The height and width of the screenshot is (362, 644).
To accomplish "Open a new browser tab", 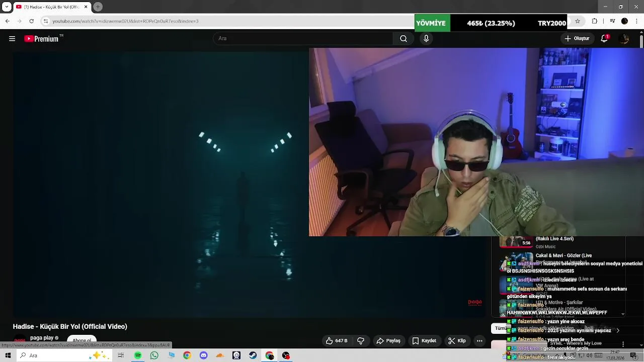I will (98, 7).
